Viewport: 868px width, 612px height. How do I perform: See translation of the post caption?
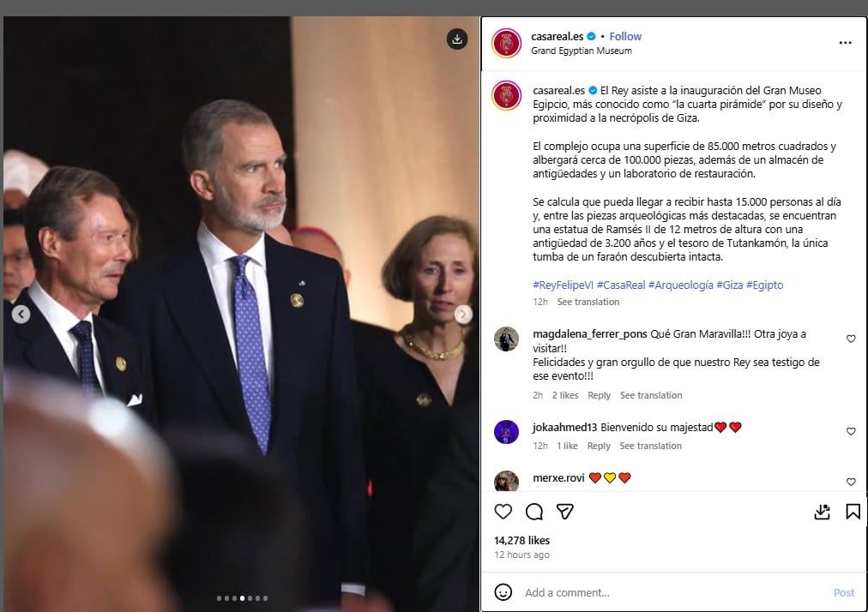[x=588, y=302]
